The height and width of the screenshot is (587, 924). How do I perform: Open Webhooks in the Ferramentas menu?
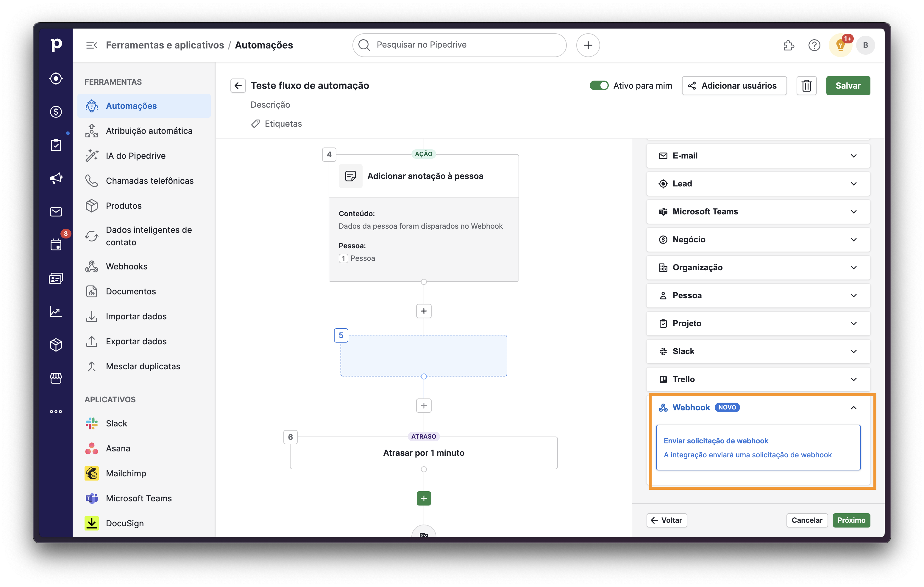coord(127,266)
